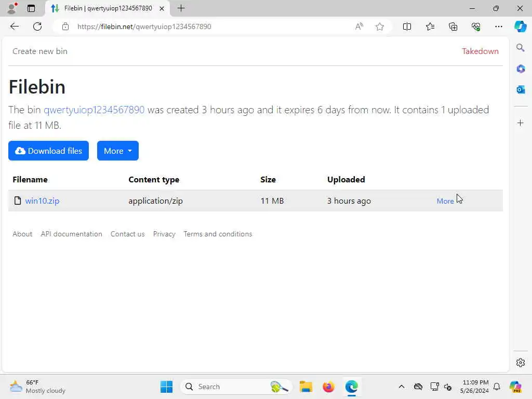Open the Favorites list
Screen dimensions: 532x399
[x=430, y=26]
